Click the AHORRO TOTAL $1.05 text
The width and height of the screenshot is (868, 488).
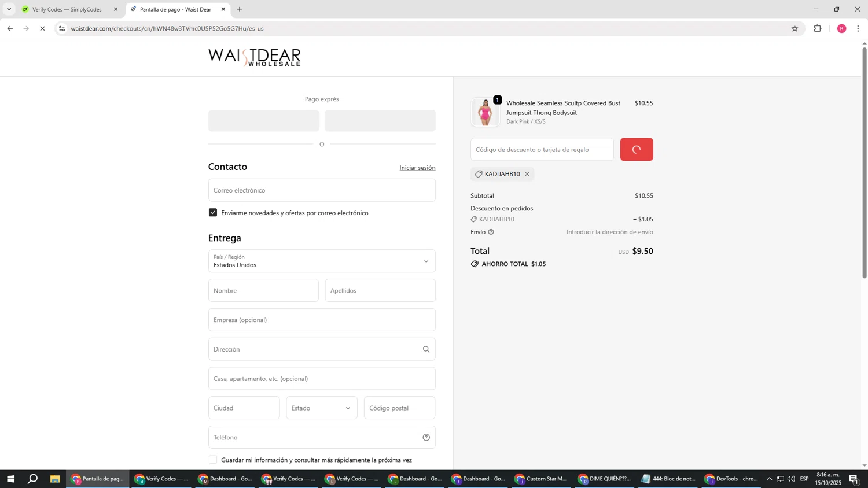tap(514, 264)
